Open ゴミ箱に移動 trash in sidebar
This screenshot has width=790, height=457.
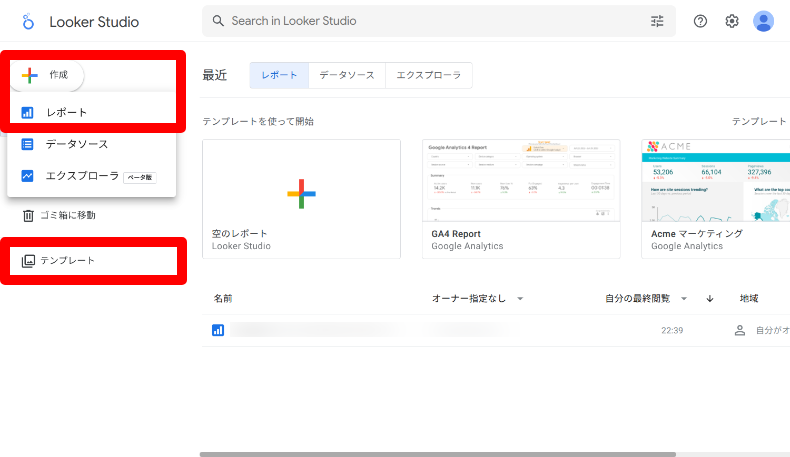59,216
